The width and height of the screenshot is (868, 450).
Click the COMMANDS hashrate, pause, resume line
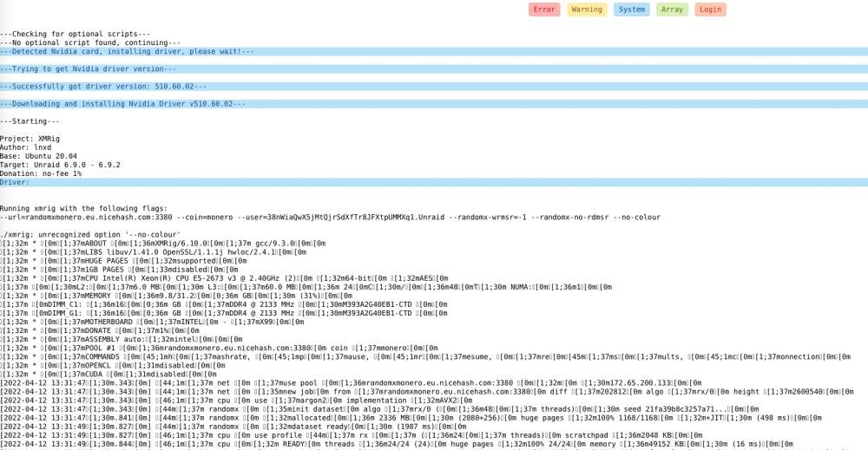point(425,357)
